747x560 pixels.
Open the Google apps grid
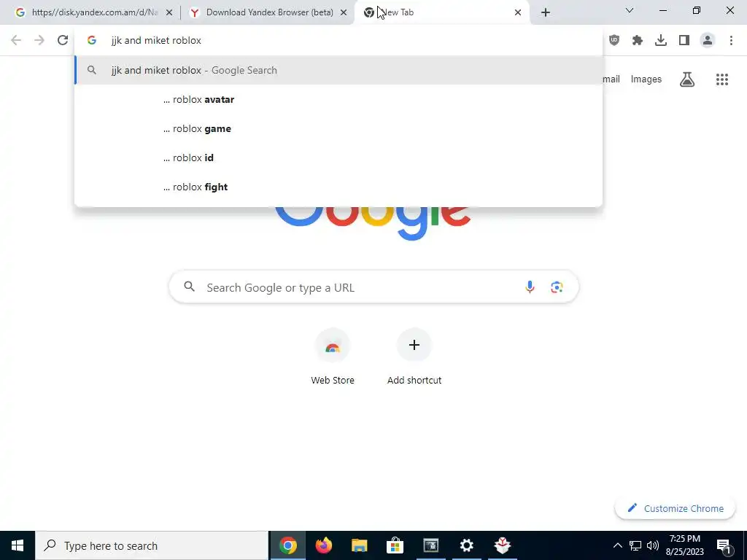(x=722, y=79)
